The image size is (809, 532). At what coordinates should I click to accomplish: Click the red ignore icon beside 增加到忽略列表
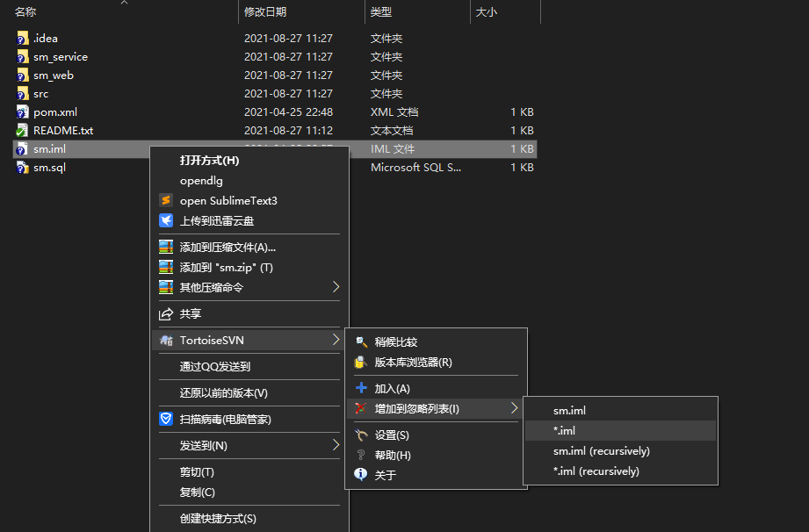pyautogui.click(x=361, y=408)
